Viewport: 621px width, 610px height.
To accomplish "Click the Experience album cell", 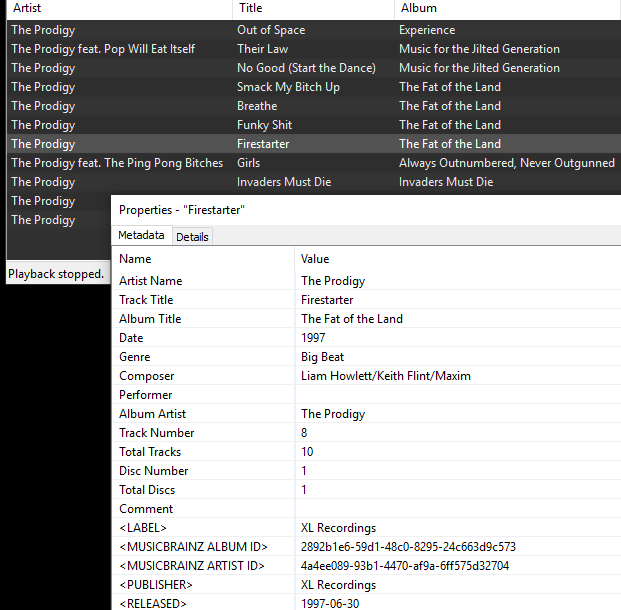I will click(x=427, y=30).
